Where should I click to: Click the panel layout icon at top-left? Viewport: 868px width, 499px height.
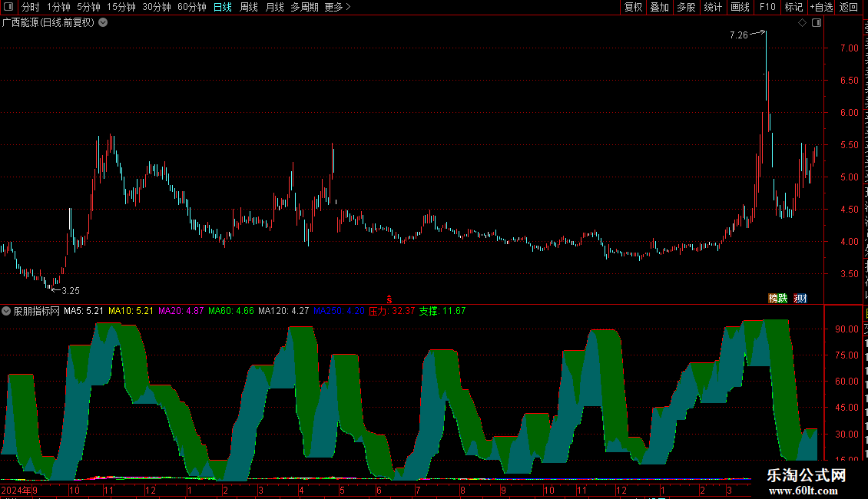pyautogui.click(x=8, y=7)
